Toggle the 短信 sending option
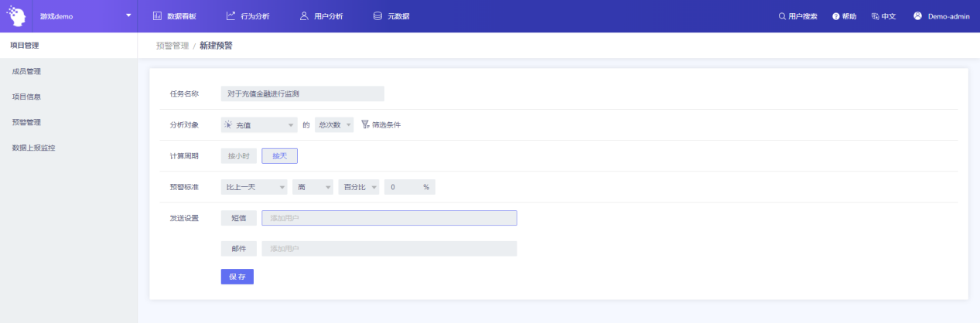980x323 pixels. (238, 218)
